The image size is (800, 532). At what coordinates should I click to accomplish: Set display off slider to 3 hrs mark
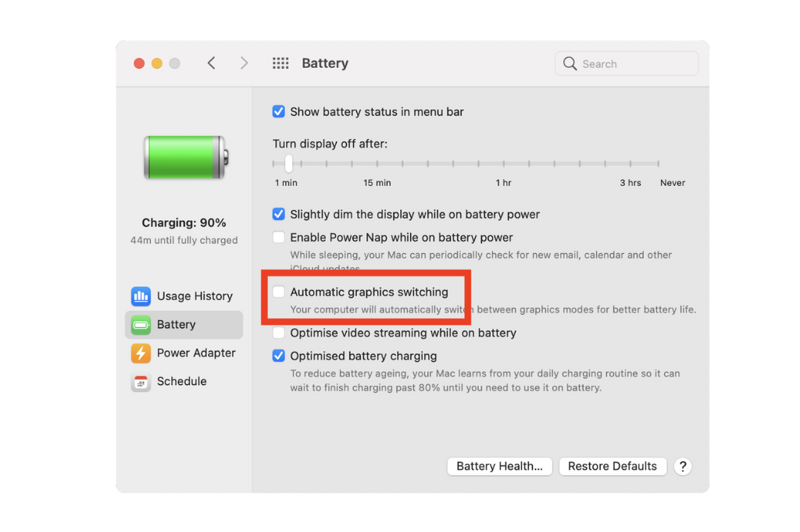click(630, 164)
